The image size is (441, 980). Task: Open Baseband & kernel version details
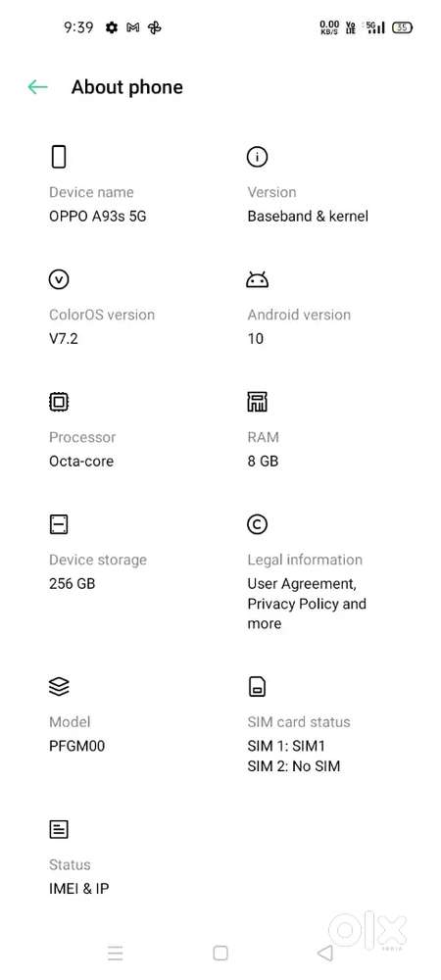(x=308, y=217)
